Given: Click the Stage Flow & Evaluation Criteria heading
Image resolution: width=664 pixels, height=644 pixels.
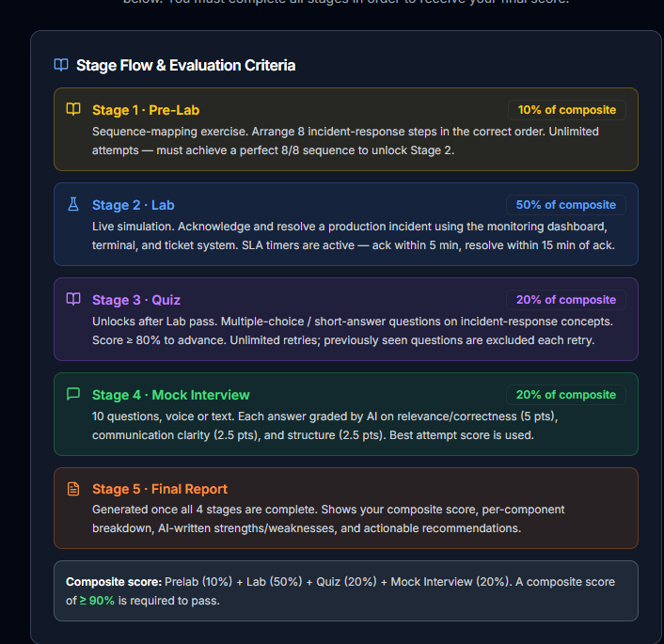Looking at the screenshot, I should 186,66.
